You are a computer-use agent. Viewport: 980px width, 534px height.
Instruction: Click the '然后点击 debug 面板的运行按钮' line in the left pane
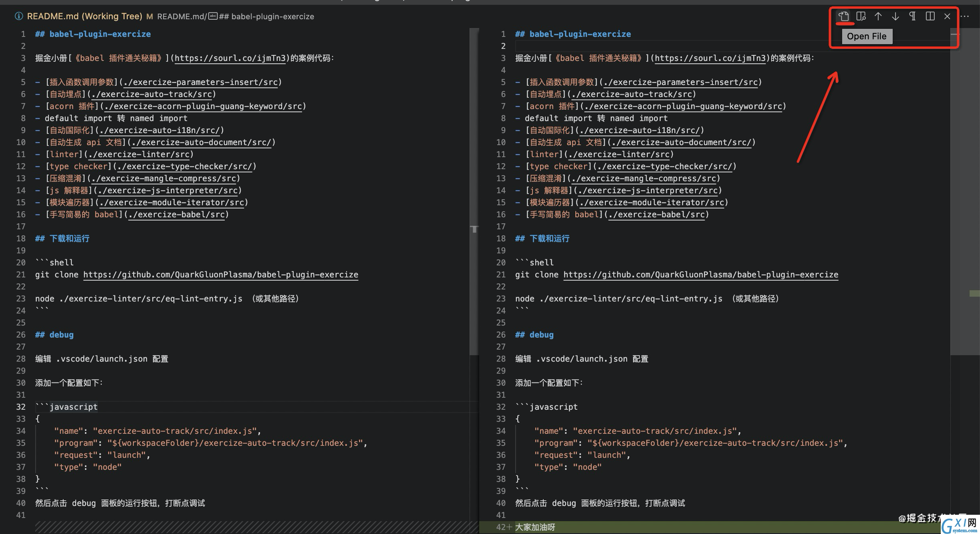click(x=120, y=503)
